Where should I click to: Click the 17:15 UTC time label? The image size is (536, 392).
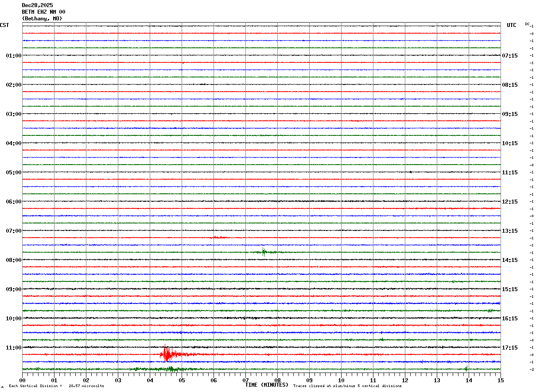tap(510, 348)
